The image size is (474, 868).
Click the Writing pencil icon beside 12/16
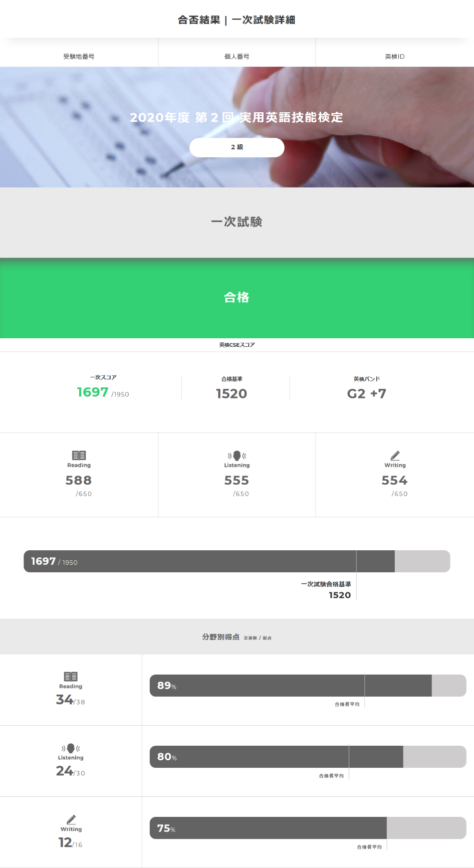click(x=71, y=819)
